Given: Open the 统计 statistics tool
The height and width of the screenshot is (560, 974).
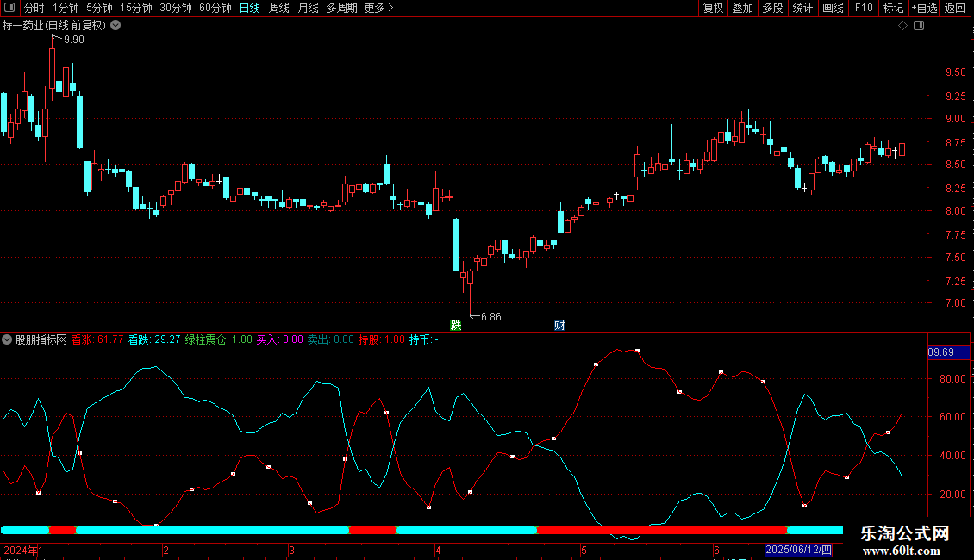Looking at the screenshot, I should pyautogui.click(x=802, y=8).
